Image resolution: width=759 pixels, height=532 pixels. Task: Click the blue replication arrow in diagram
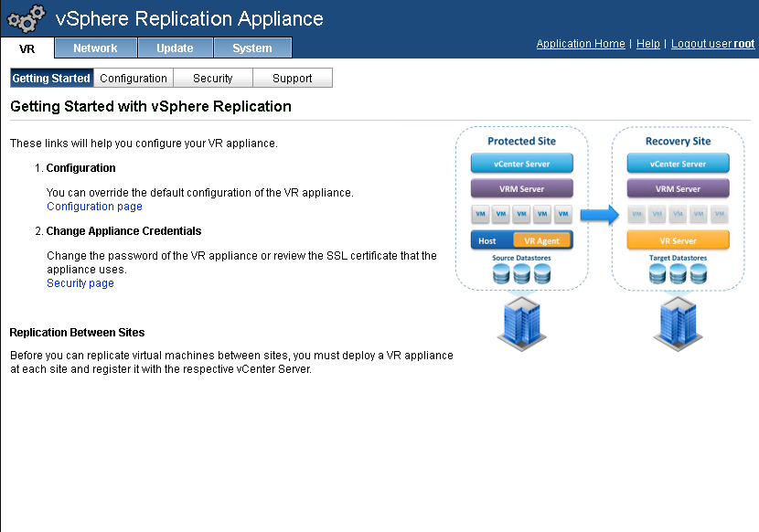(600, 215)
